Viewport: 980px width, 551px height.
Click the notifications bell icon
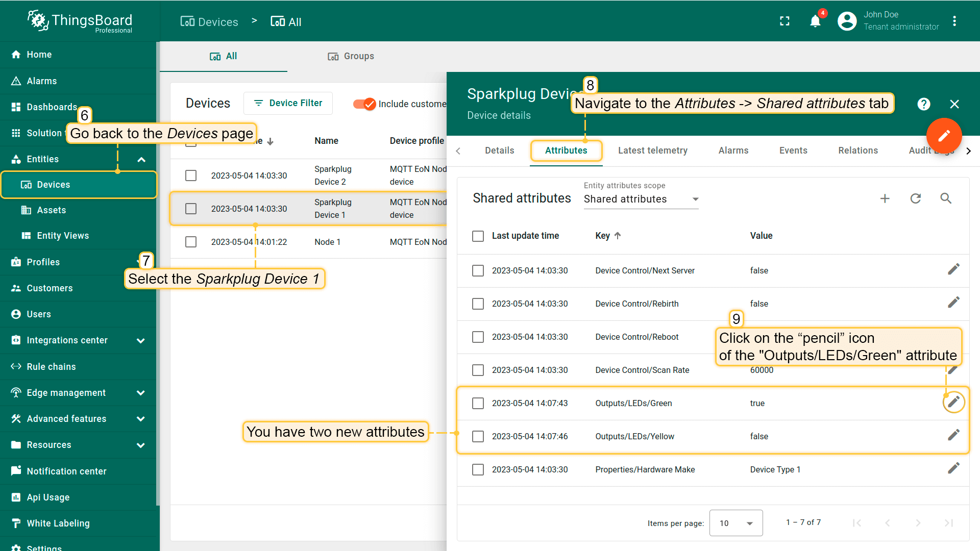(815, 21)
